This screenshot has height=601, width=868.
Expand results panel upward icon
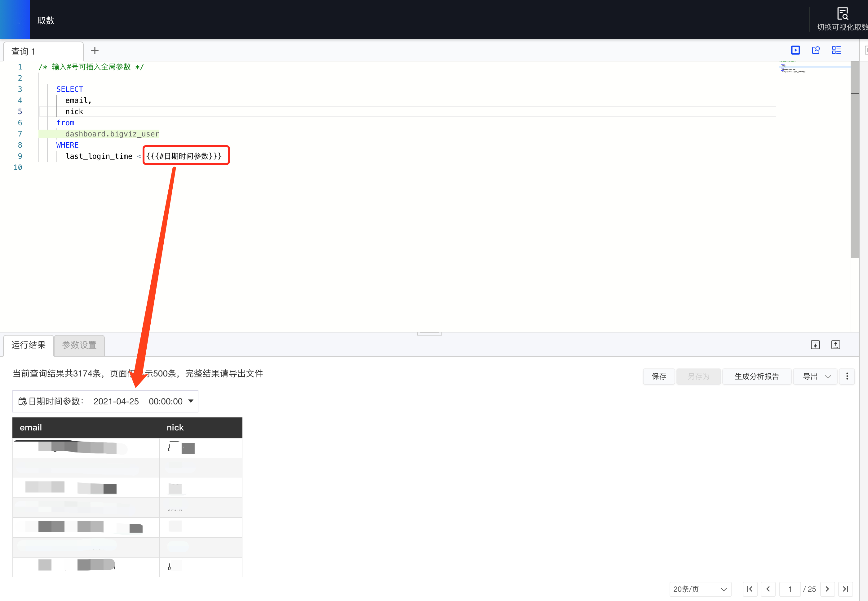click(x=835, y=345)
